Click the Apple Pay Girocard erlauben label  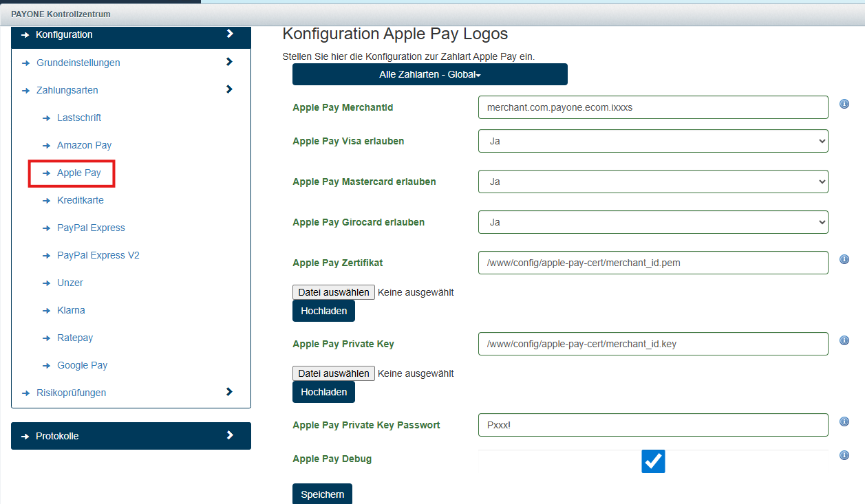[359, 222]
